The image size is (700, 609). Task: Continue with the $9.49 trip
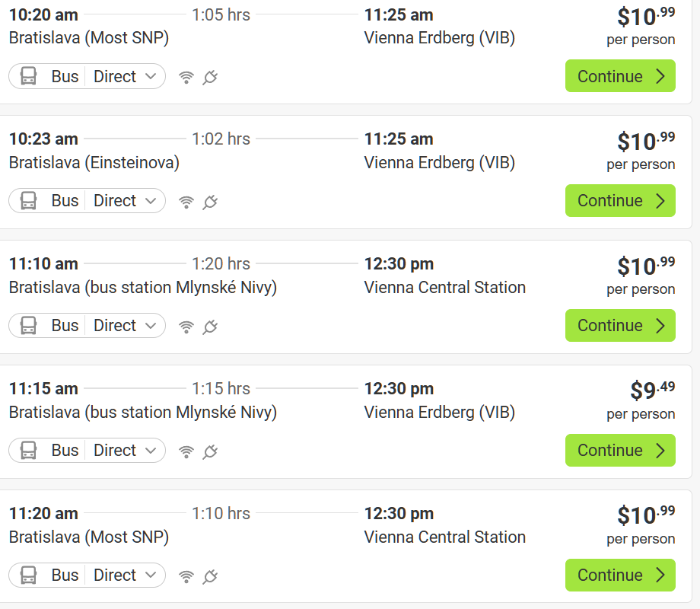[x=620, y=451]
